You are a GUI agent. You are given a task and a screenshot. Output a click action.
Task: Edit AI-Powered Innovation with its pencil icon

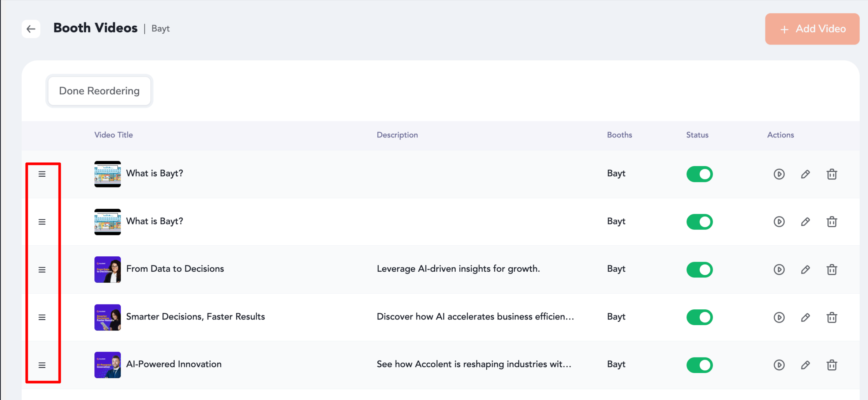[805, 365]
